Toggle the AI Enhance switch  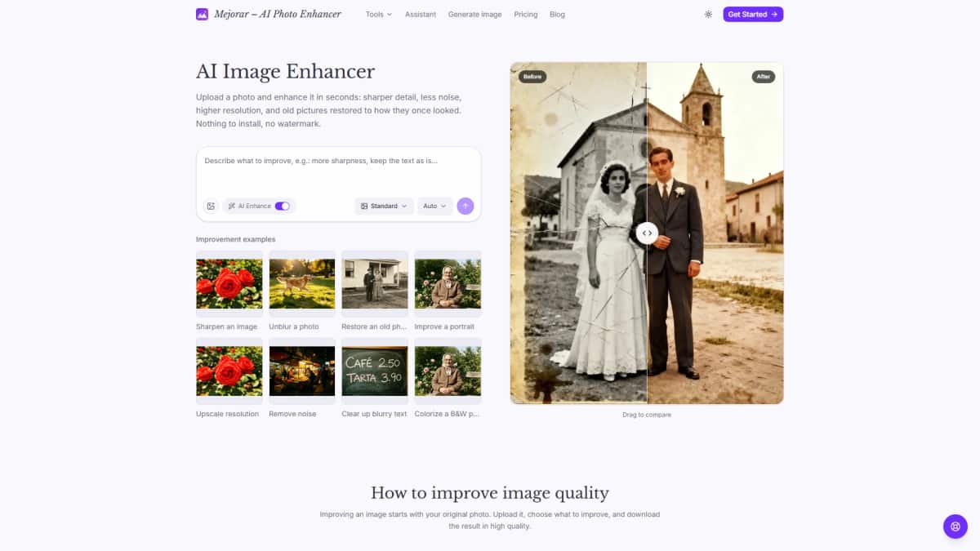[282, 207]
